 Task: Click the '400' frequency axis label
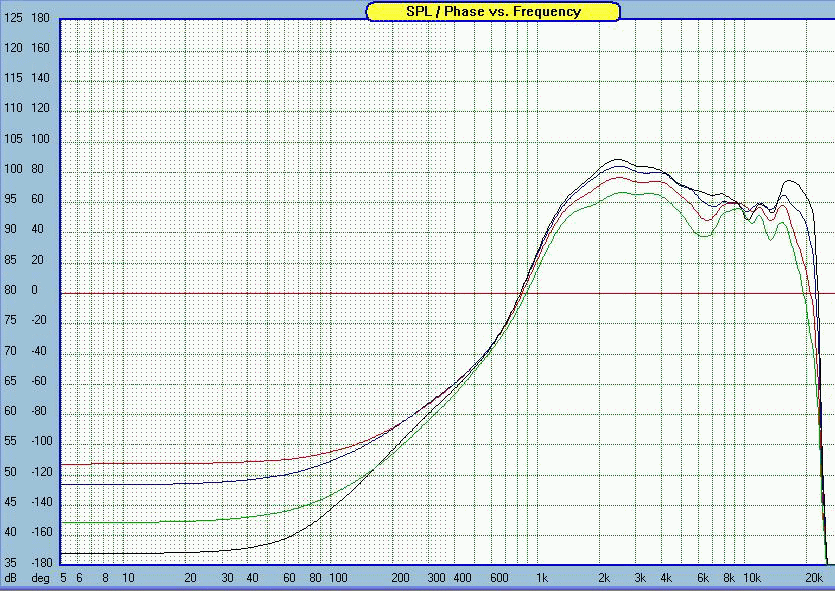click(462, 578)
